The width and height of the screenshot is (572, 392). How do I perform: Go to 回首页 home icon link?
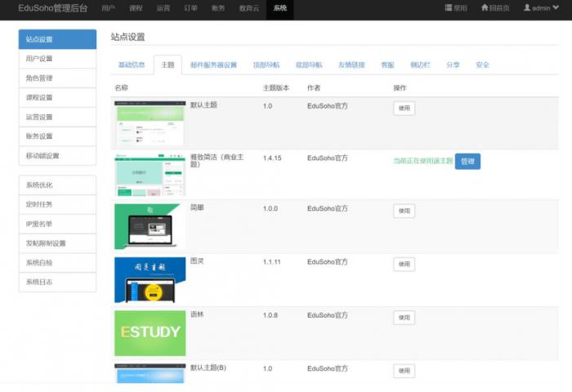tap(496, 7)
